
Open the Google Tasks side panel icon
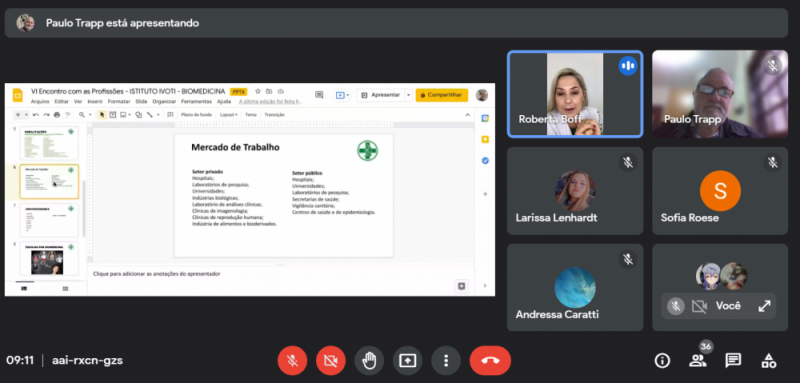(485, 161)
